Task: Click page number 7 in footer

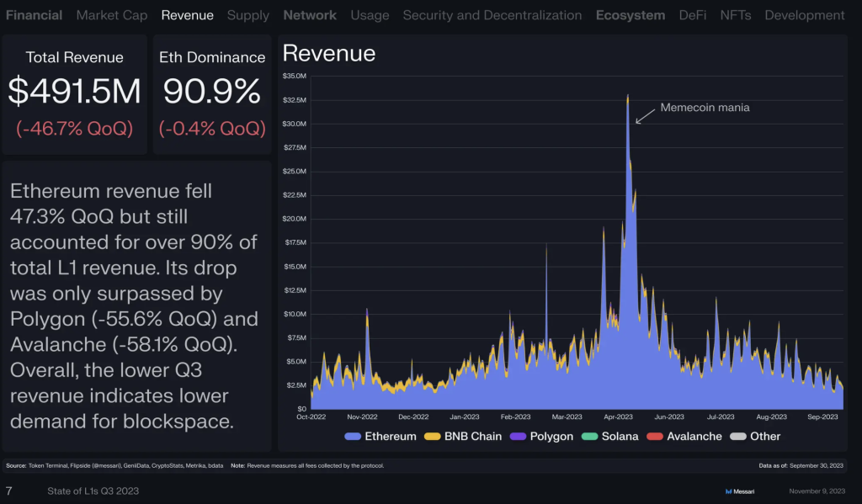Action: click(x=8, y=491)
